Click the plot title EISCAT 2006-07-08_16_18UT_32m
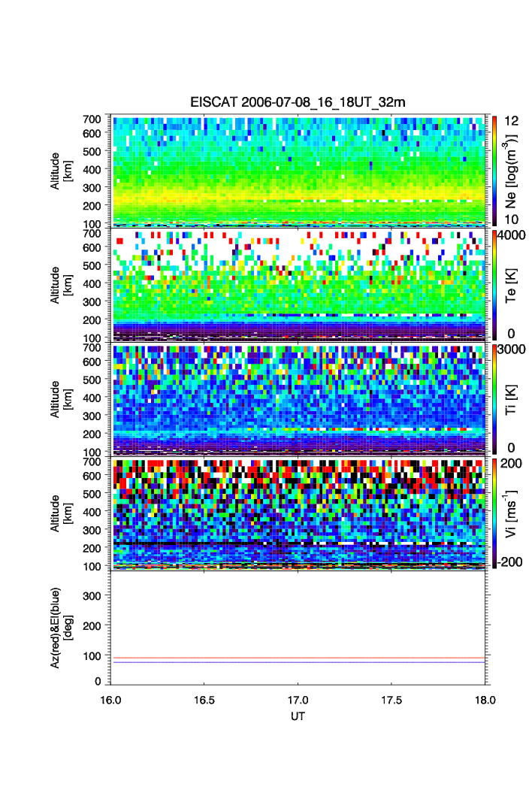Viewport: 532px width, 799px height. pyautogui.click(x=298, y=102)
